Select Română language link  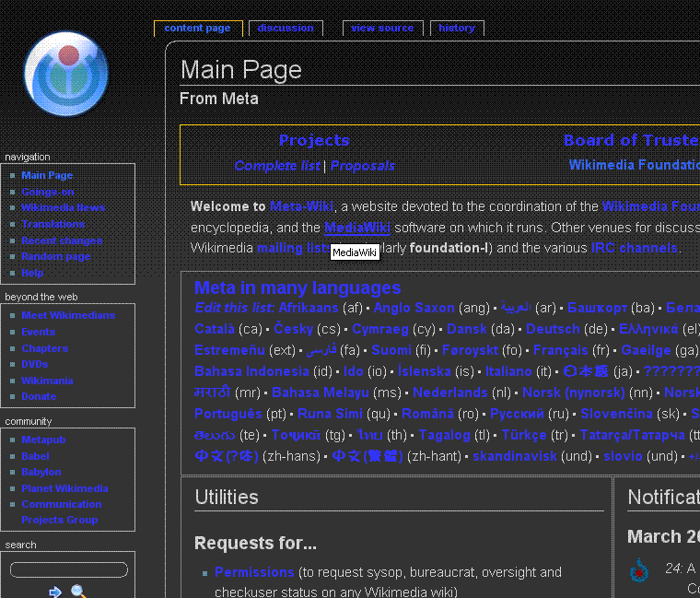pyautogui.click(x=427, y=414)
